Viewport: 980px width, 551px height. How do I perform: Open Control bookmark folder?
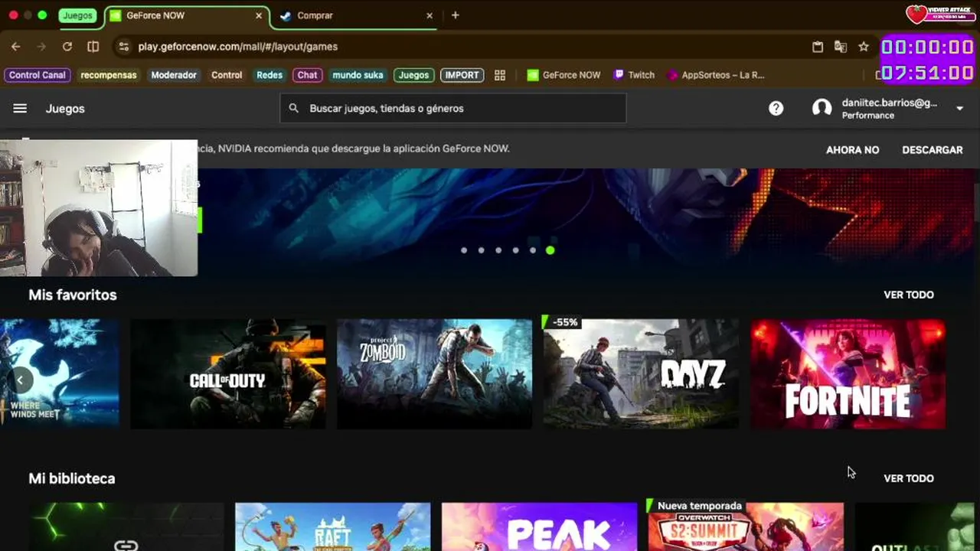point(227,75)
